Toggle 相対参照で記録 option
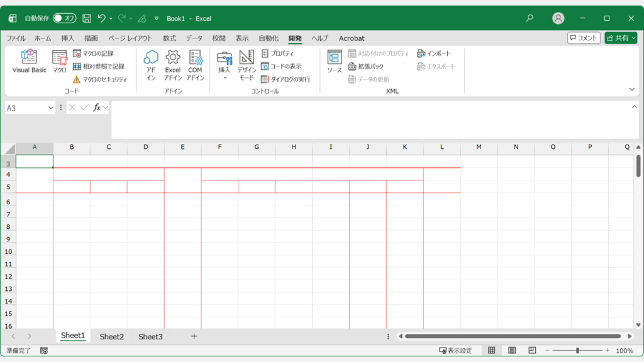 [99, 67]
